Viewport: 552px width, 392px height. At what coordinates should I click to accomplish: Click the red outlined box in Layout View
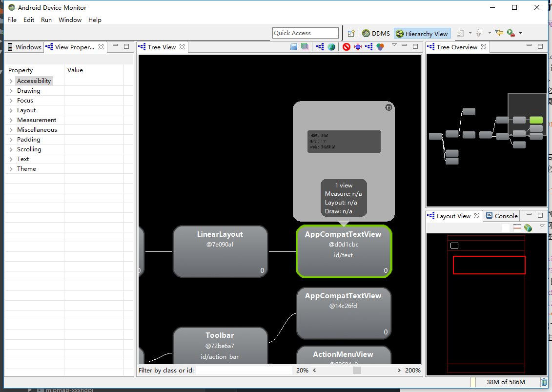[x=489, y=265]
